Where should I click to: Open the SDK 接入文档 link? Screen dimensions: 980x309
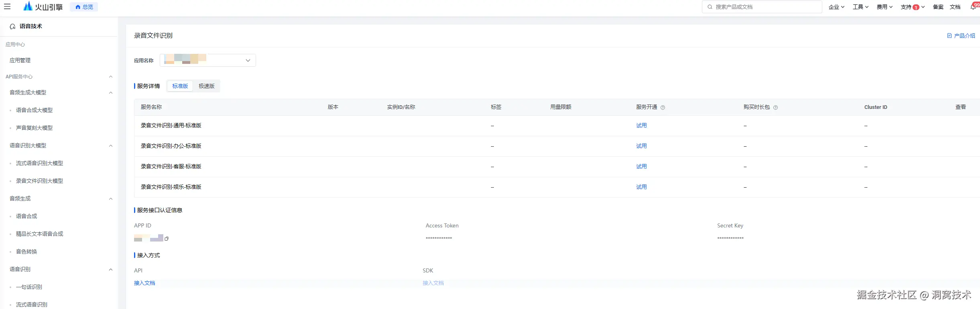tap(433, 283)
